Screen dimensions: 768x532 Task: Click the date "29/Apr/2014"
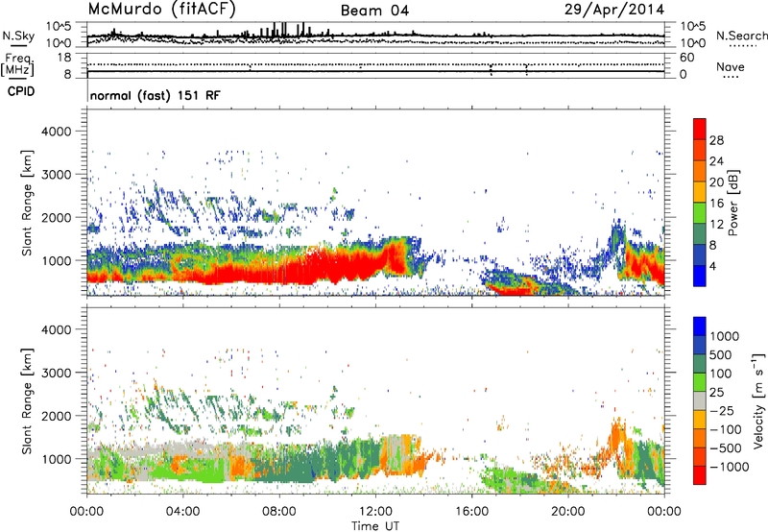(614, 10)
